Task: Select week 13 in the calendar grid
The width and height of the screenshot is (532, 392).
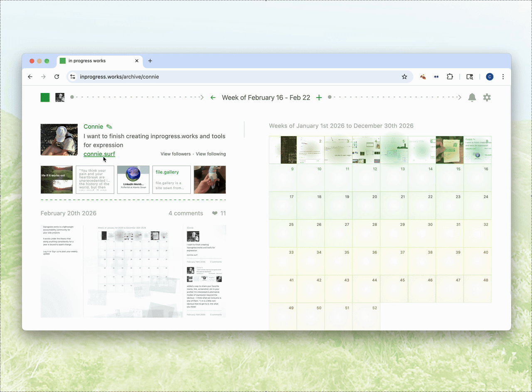Action: pyautogui.click(x=394, y=178)
